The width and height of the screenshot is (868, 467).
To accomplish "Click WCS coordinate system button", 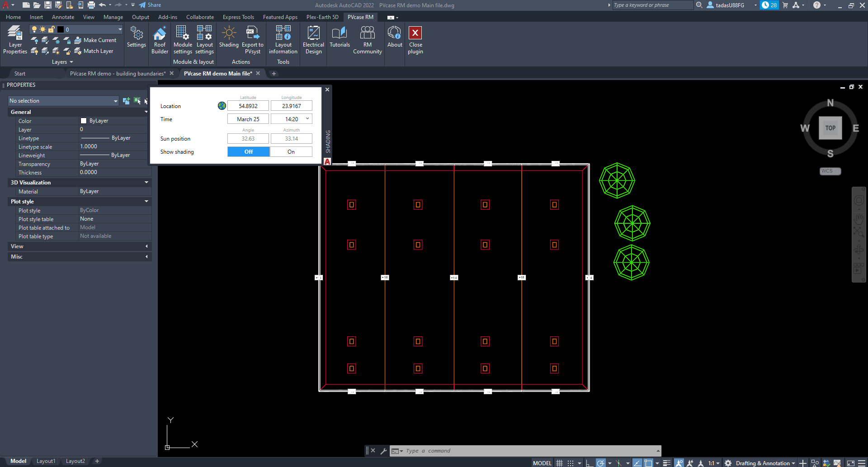I will [x=830, y=171].
